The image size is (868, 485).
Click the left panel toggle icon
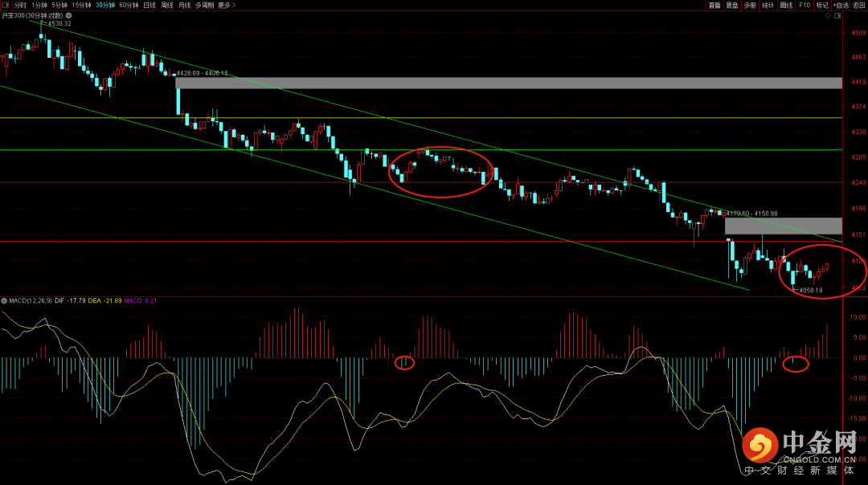[x=6, y=5]
